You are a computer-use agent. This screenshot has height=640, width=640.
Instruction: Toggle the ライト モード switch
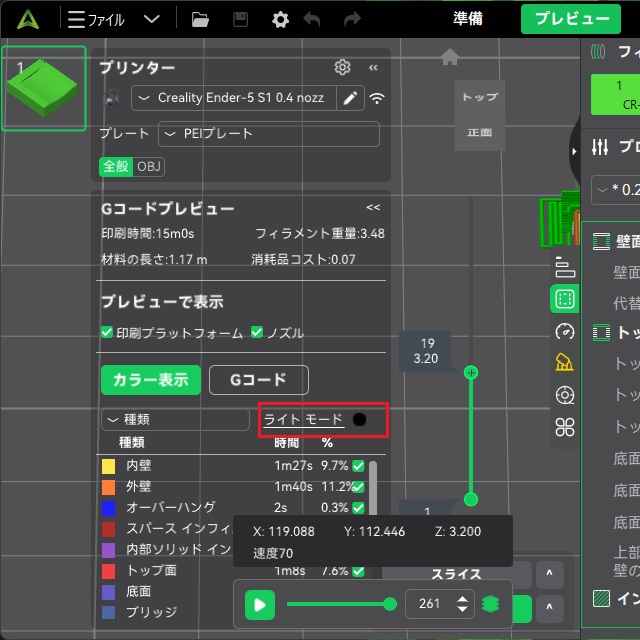click(x=359, y=420)
